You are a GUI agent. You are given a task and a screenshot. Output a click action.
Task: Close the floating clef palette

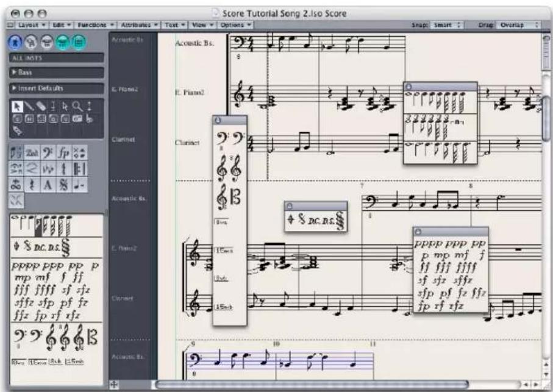coord(218,121)
